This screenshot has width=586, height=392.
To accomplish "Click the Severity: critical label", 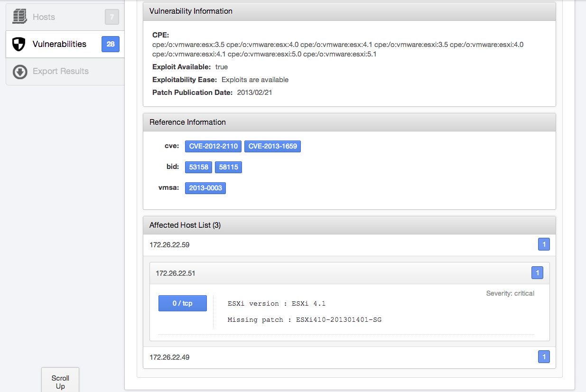I will click(510, 293).
